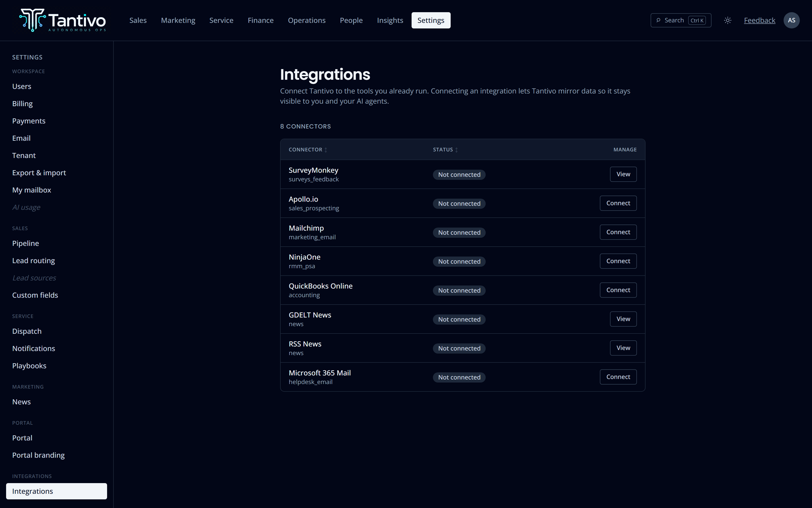The image size is (812, 508).
Task: Open Lead routing settings
Action: tap(56, 260)
